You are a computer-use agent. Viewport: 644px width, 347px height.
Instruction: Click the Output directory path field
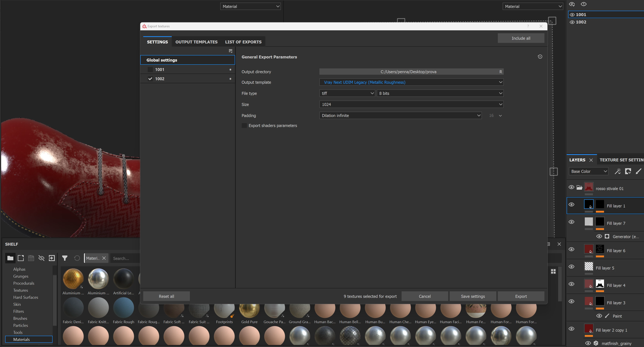[x=408, y=72]
